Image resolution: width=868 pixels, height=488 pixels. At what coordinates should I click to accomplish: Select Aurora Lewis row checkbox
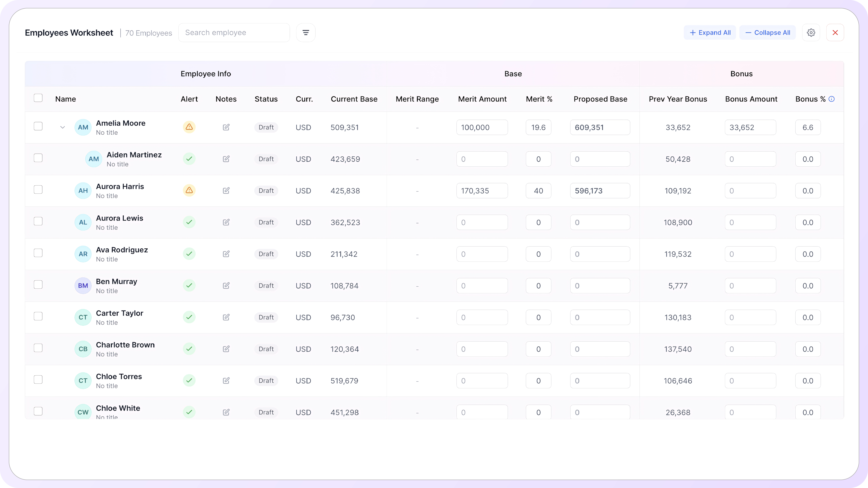pyautogui.click(x=38, y=221)
